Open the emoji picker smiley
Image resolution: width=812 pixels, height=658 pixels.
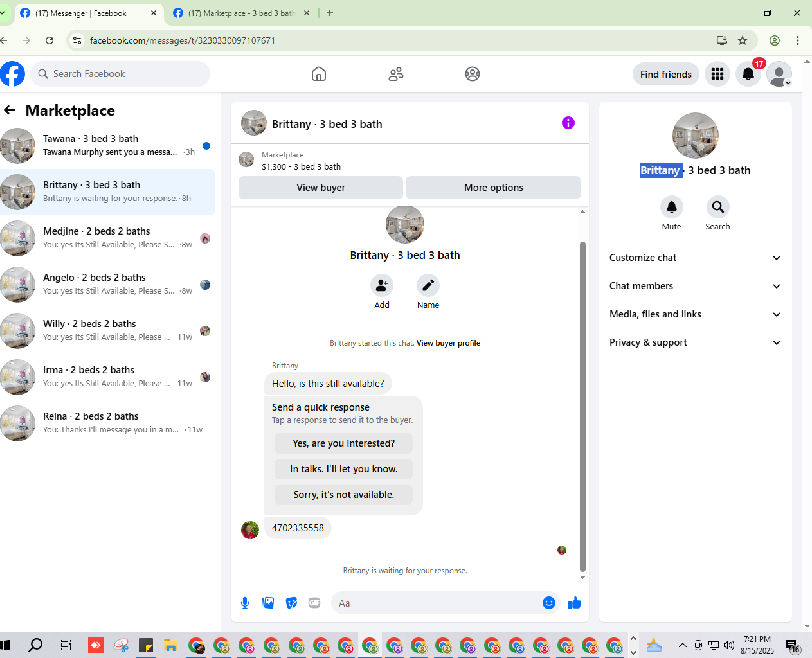click(549, 603)
